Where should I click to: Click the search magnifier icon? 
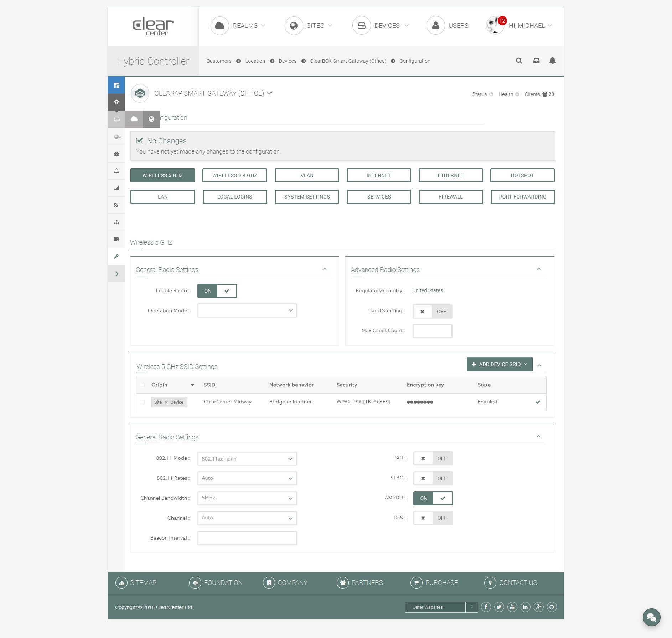[x=519, y=61]
